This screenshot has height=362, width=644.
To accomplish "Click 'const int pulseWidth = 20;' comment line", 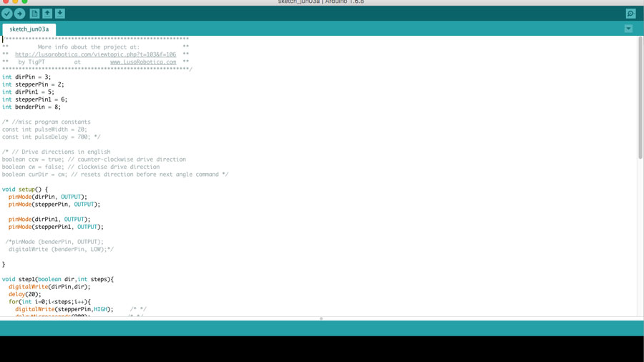I will pyautogui.click(x=44, y=129).
